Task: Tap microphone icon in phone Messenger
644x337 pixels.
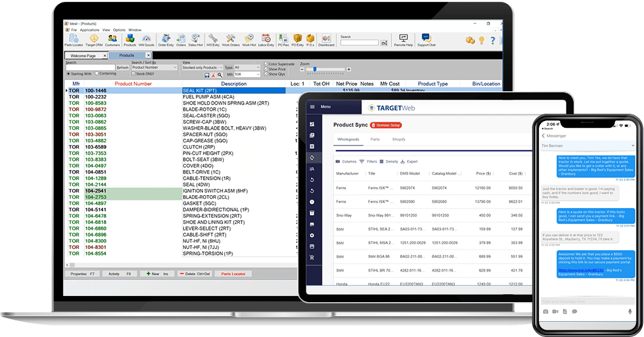Action: click(x=629, y=311)
